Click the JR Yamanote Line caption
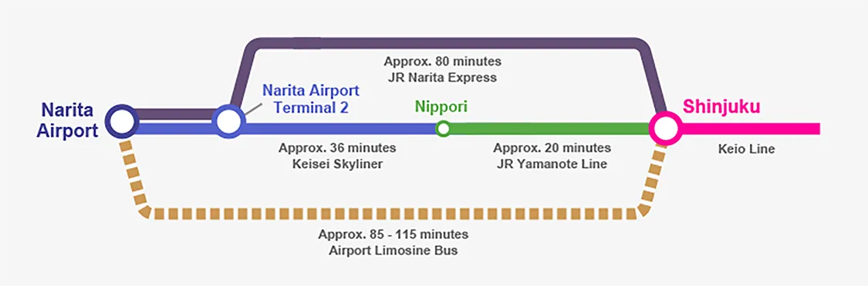The height and width of the screenshot is (286, 868). point(552,165)
